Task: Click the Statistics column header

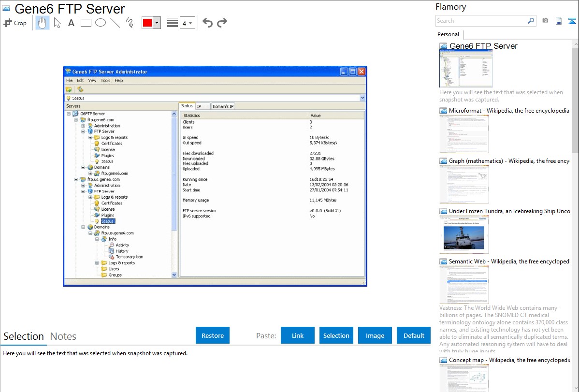Action: click(x=244, y=116)
